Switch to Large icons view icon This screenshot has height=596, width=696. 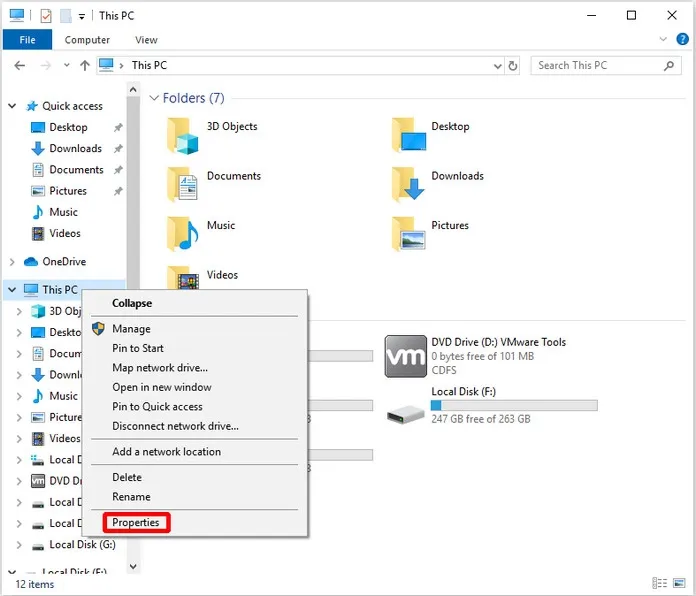point(679,583)
